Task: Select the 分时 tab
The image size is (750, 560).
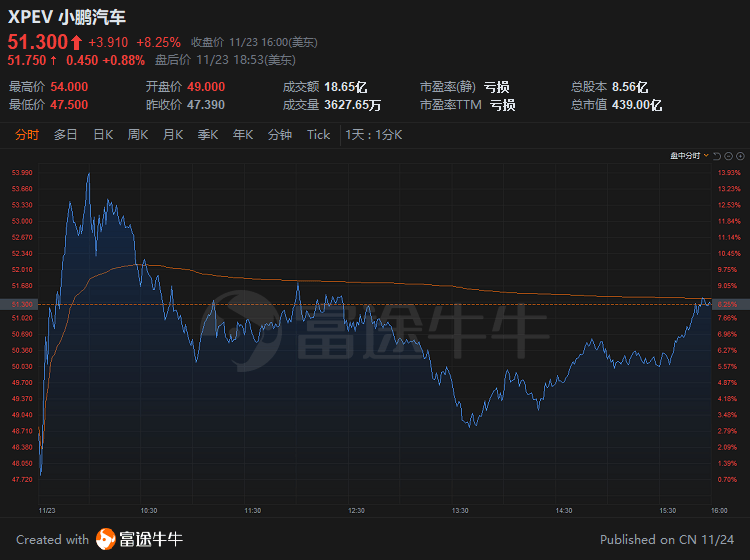Action: (x=27, y=135)
